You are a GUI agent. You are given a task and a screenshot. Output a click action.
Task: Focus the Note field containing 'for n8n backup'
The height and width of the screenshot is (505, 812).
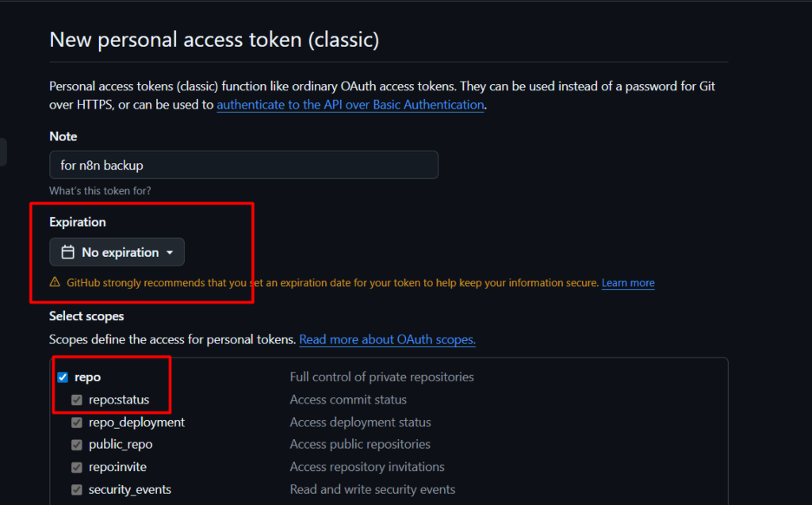[x=243, y=165]
